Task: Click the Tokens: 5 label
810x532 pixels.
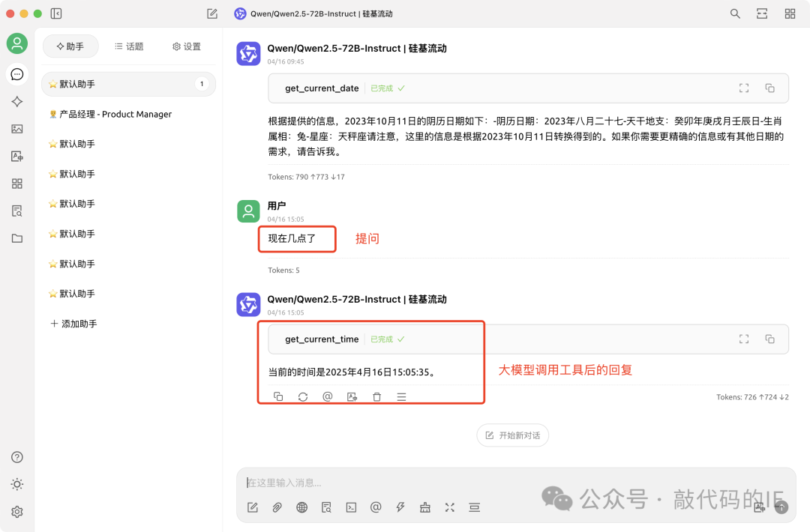Action: (x=283, y=270)
